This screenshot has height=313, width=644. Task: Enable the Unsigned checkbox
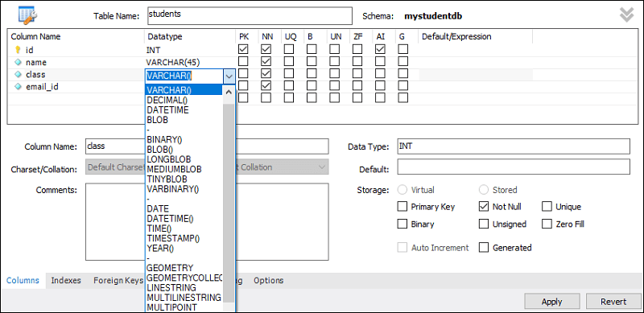(485, 224)
